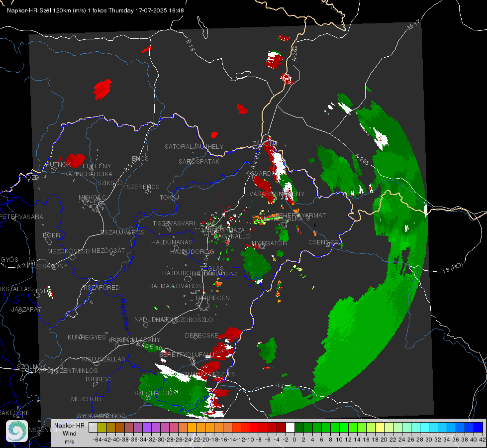Click the bright green 10 m/s legend swatch
This screenshot has height=448, width=487.
(335, 427)
